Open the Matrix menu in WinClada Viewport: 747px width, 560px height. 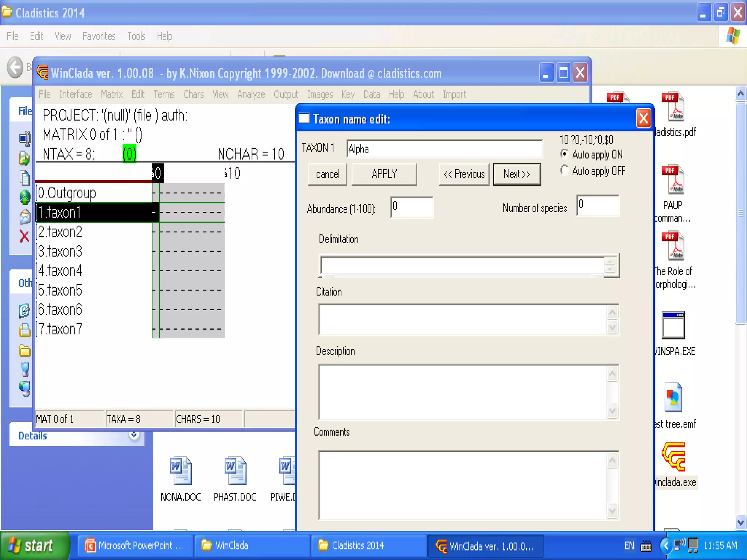click(112, 95)
